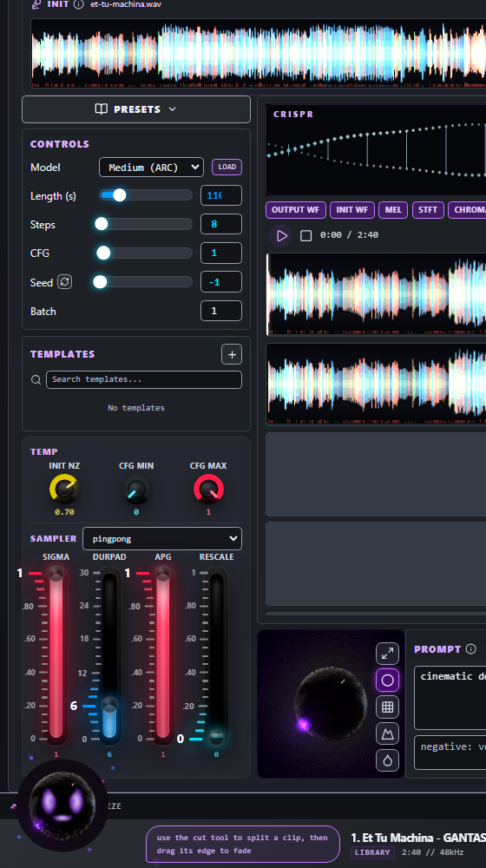Click the CRISPR visualization panel
486x868 pixels.
(377, 150)
